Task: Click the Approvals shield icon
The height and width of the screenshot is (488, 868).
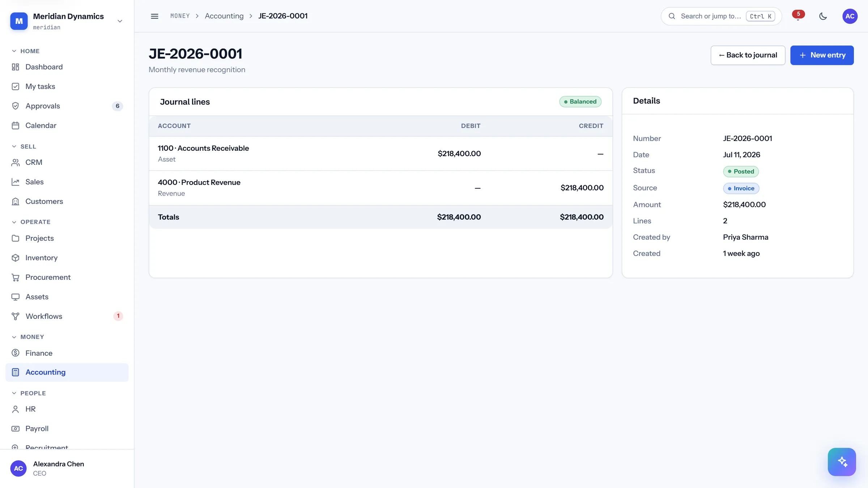Action: [x=15, y=106]
